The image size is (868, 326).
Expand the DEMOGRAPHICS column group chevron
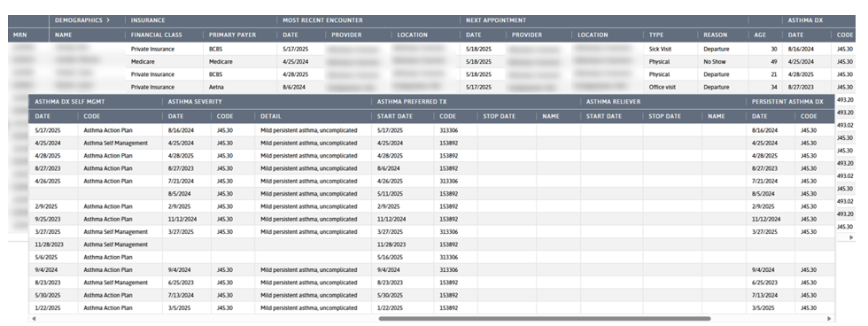pos(108,20)
